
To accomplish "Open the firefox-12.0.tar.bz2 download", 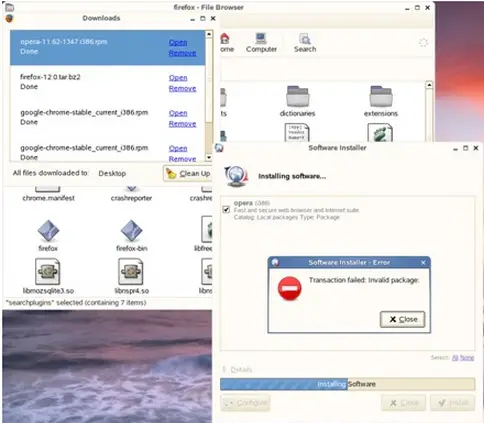I will 178,78.
